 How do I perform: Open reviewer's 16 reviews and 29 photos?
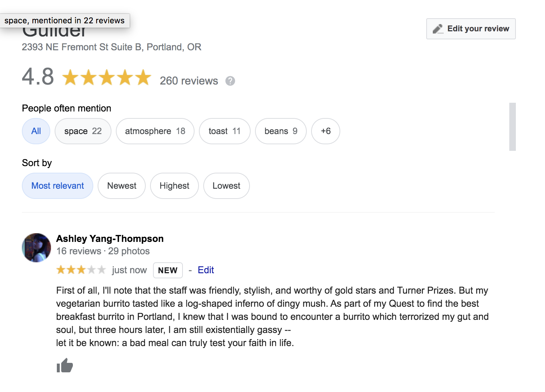(103, 251)
